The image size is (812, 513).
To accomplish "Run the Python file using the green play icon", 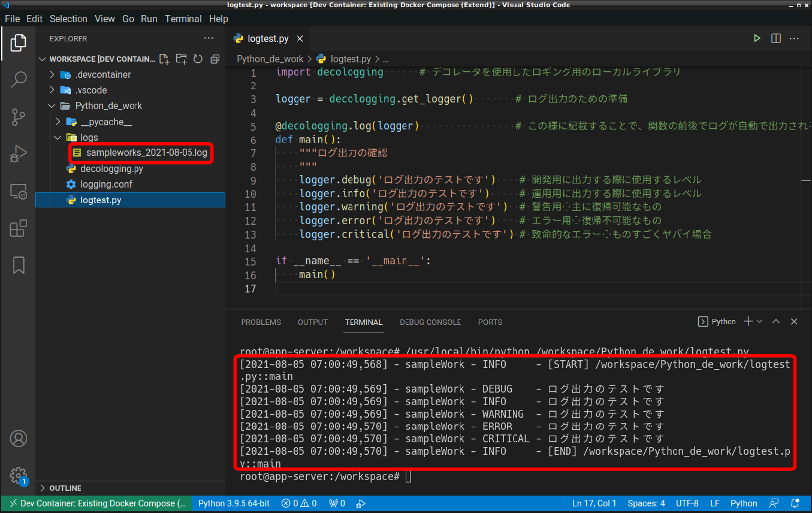I will click(x=757, y=38).
